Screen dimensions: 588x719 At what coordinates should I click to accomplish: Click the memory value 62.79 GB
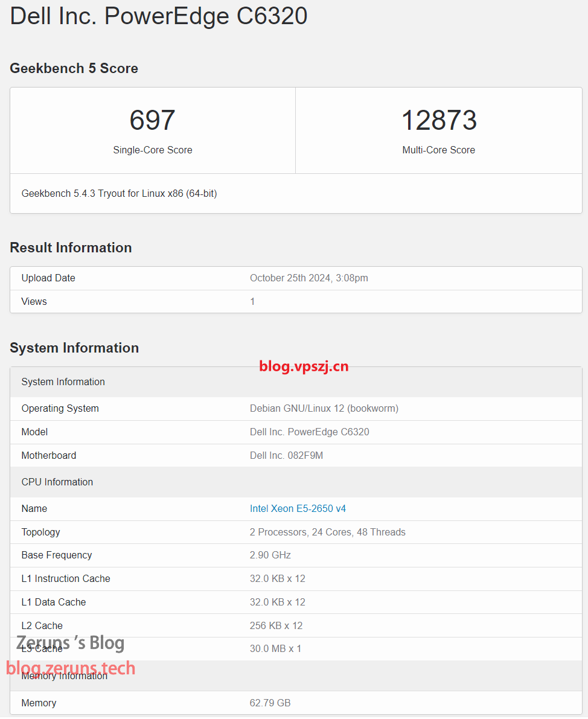point(270,703)
